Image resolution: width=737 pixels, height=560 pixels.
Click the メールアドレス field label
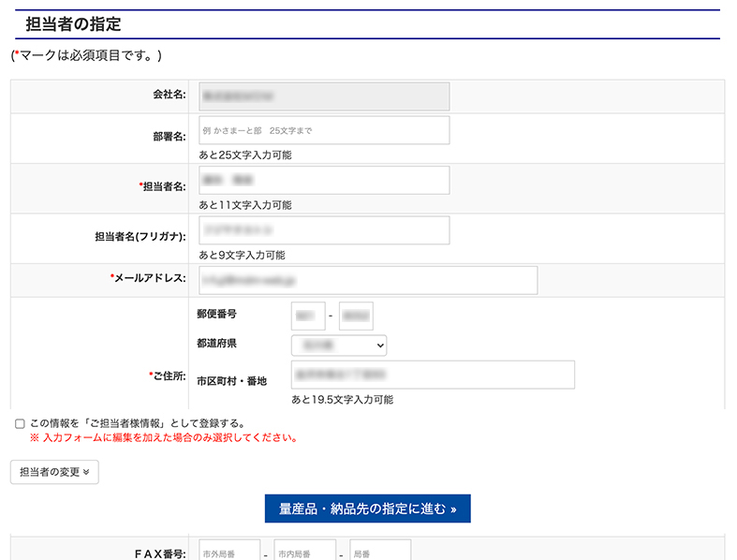[x=151, y=278]
